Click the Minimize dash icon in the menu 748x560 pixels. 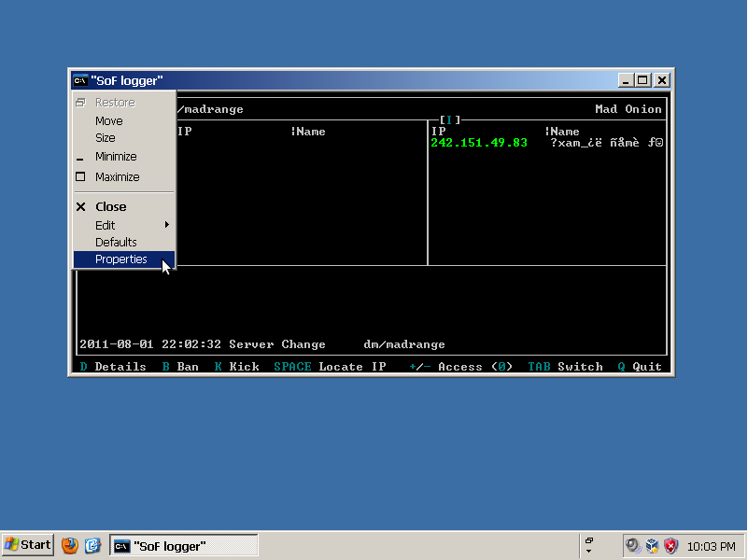80,160
